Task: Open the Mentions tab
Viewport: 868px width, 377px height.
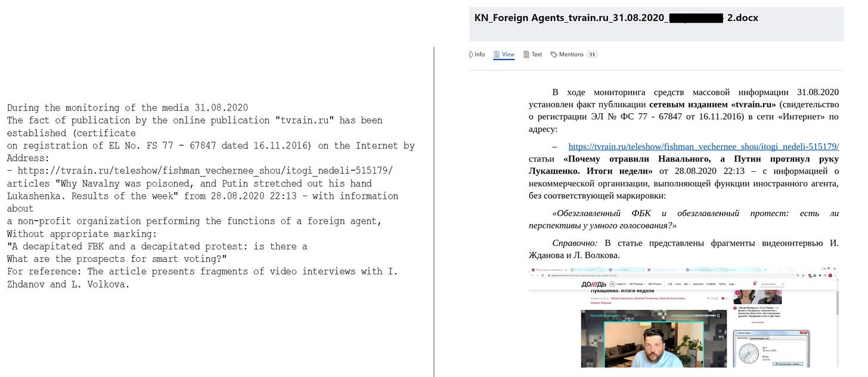Action: (573, 54)
